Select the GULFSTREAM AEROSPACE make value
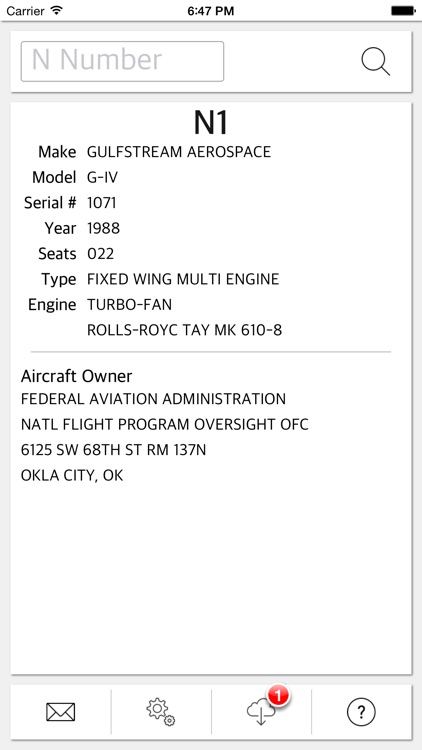 point(179,152)
